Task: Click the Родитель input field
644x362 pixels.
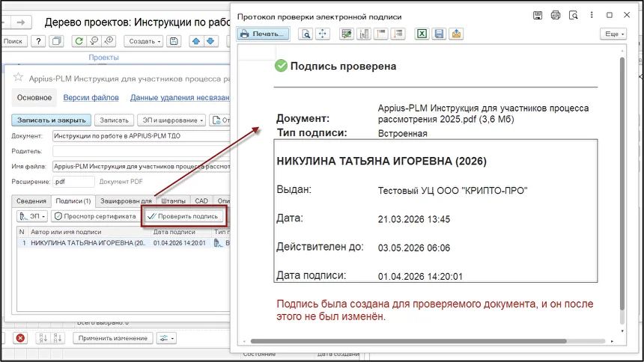Action: point(142,151)
